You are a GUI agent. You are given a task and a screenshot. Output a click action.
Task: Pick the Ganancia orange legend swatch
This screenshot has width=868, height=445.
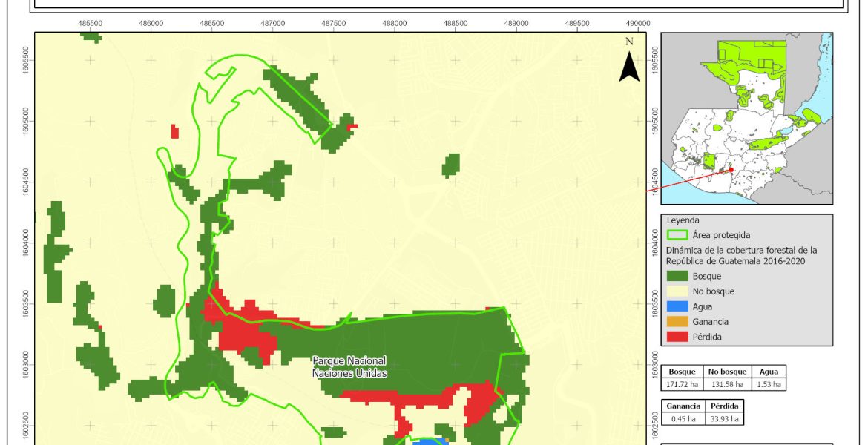(677, 322)
